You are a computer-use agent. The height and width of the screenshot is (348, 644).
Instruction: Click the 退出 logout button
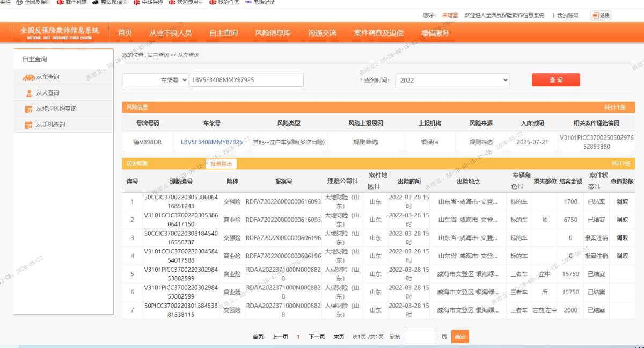coord(601,16)
